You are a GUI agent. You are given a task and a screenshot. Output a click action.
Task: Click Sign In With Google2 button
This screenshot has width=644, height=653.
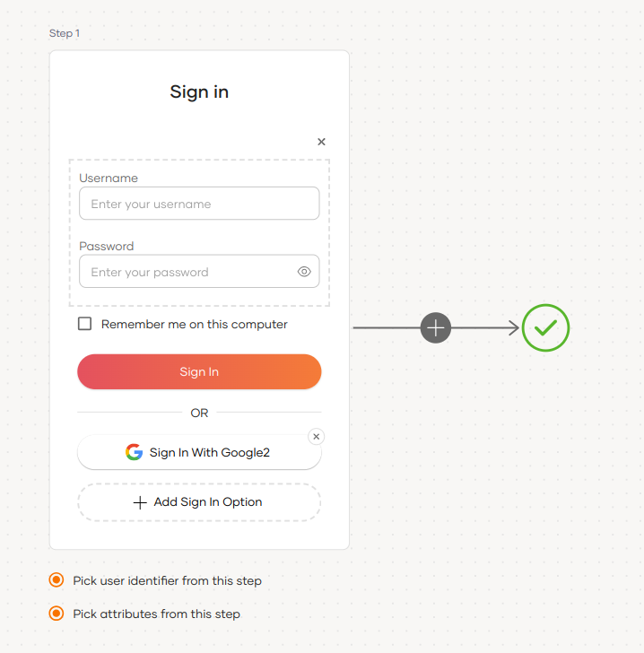(x=199, y=452)
